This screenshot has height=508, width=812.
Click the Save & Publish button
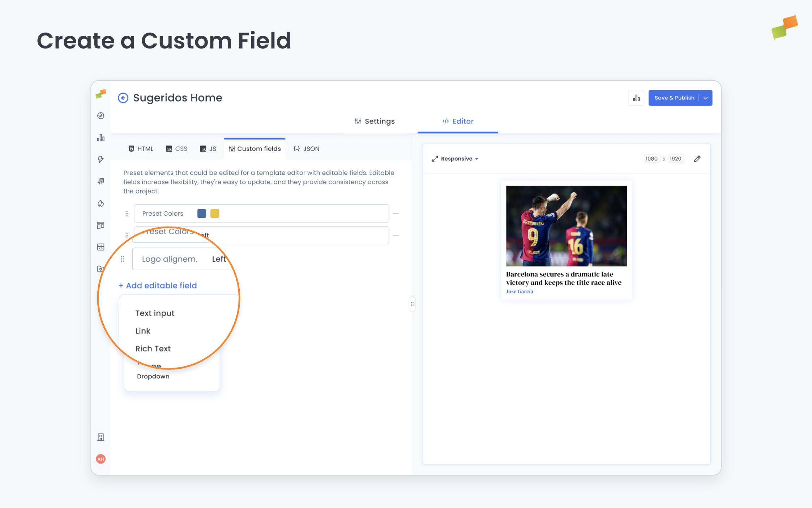pos(674,98)
